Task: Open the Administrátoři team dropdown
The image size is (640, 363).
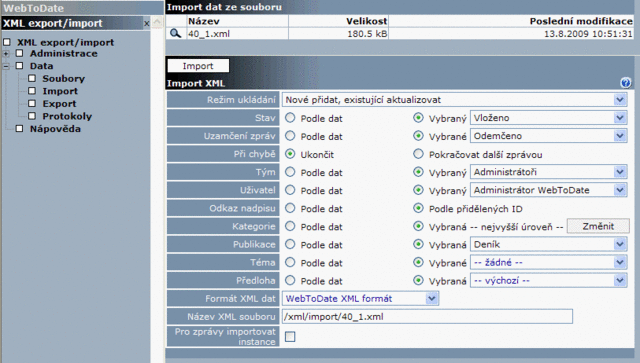Action: (549, 172)
